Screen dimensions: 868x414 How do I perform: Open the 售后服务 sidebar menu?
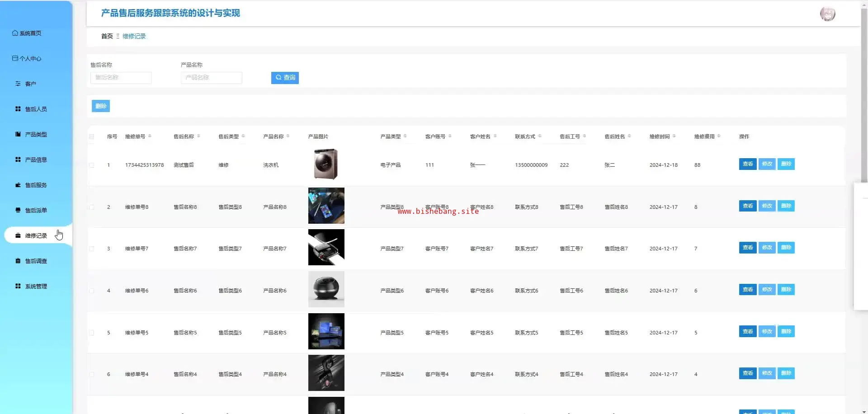[x=36, y=185]
